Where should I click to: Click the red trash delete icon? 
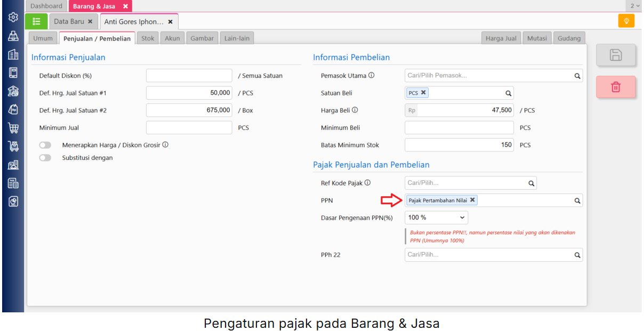click(x=616, y=87)
